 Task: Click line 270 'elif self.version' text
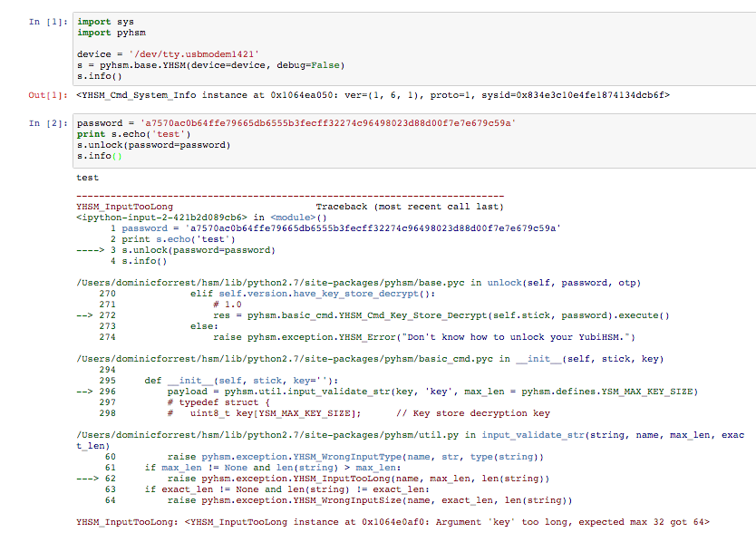313,294
